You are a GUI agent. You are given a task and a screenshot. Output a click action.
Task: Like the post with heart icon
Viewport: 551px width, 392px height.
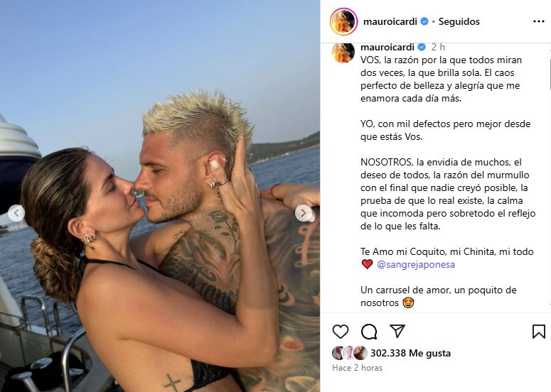pos(340,332)
